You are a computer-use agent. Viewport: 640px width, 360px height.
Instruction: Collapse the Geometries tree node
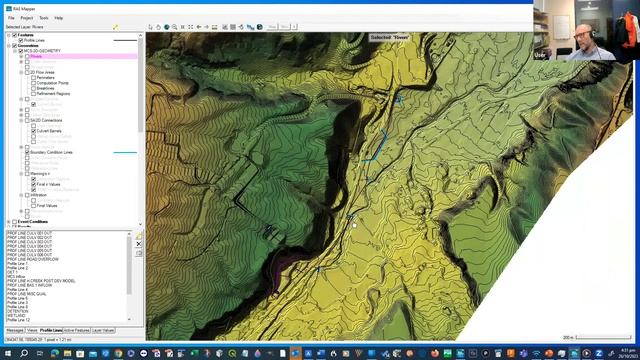[x=9, y=46]
